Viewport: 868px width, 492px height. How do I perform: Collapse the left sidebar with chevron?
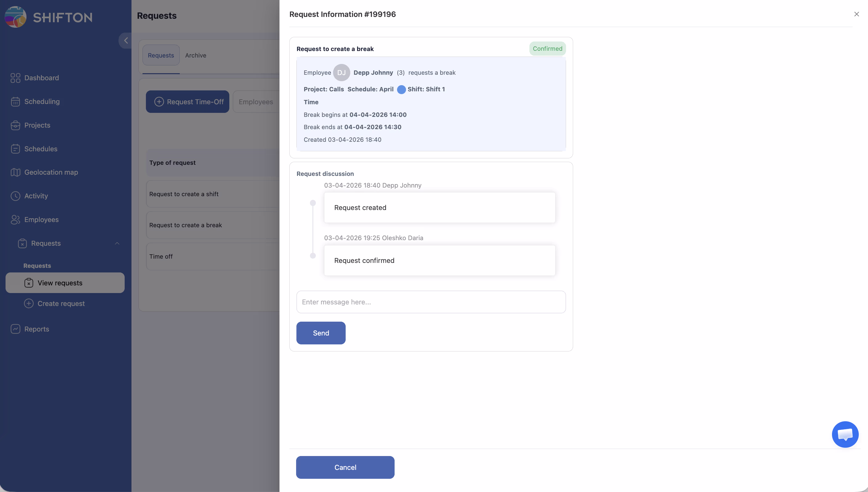pyautogui.click(x=126, y=41)
